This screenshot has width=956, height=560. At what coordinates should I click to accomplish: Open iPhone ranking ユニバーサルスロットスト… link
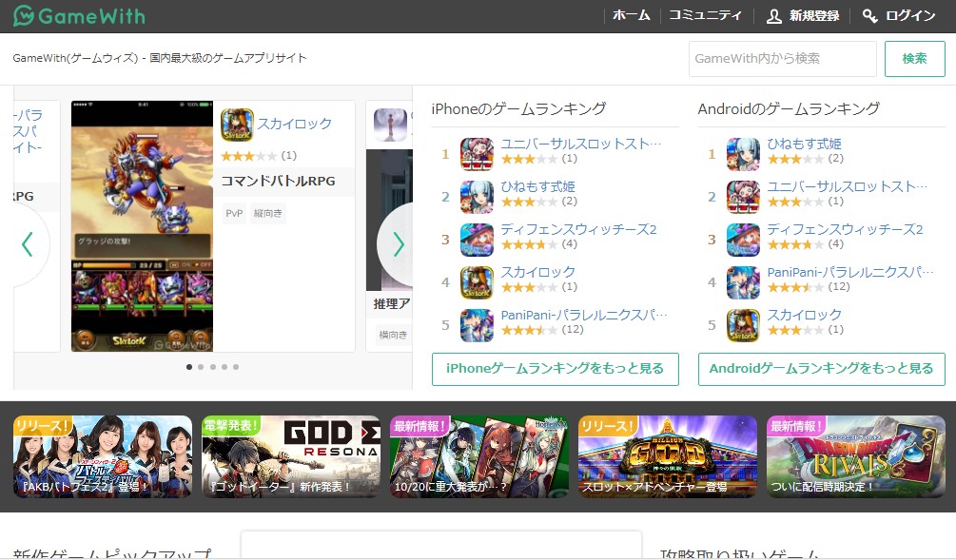coord(581,144)
